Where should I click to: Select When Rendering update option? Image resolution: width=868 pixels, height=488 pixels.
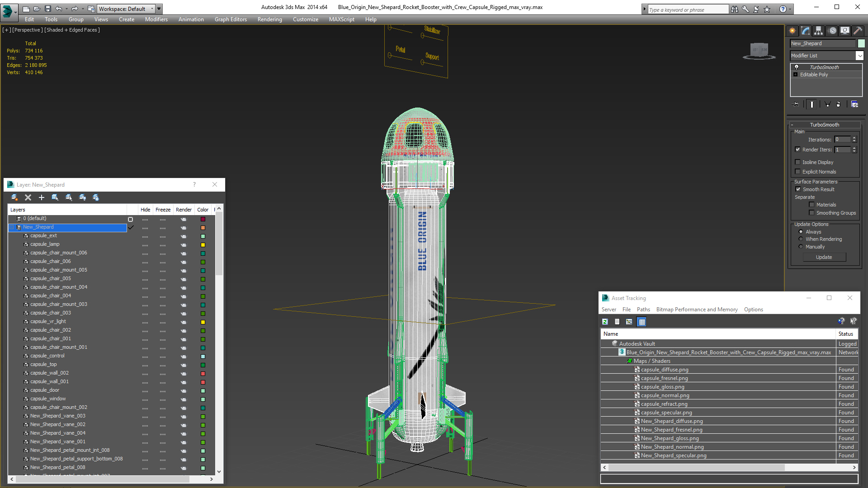pyautogui.click(x=801, y=239)
